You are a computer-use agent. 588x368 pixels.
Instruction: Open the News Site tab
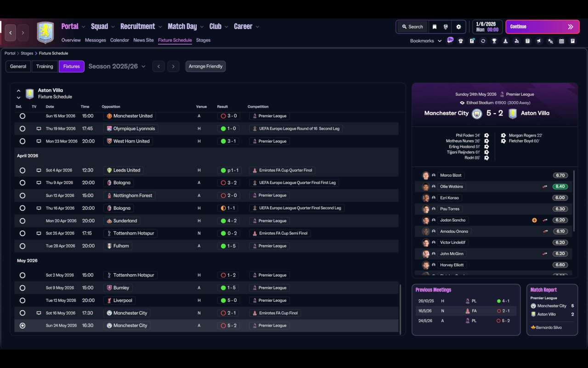(x=143, y=40)
